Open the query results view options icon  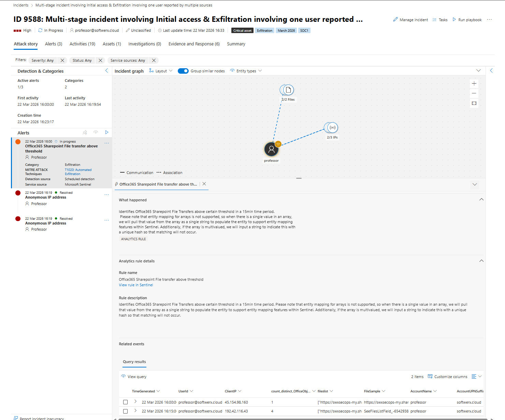click(x=476, y=376)
